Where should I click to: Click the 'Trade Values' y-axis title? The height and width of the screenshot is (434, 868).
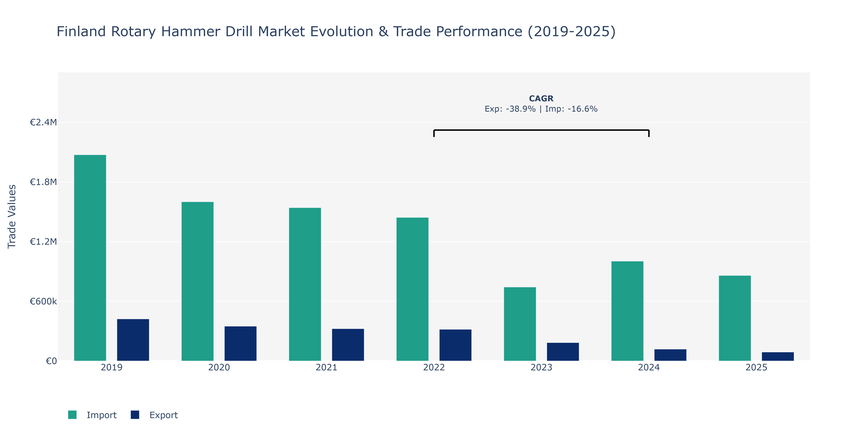coord(12,216)
